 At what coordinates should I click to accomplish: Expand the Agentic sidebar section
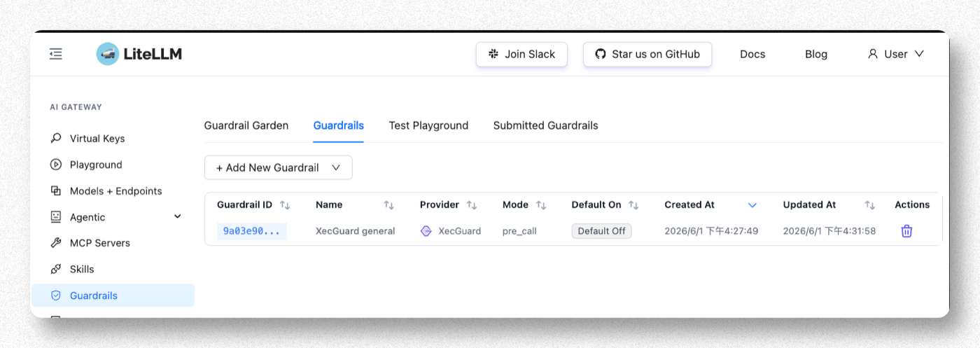[x=178, y=217]
